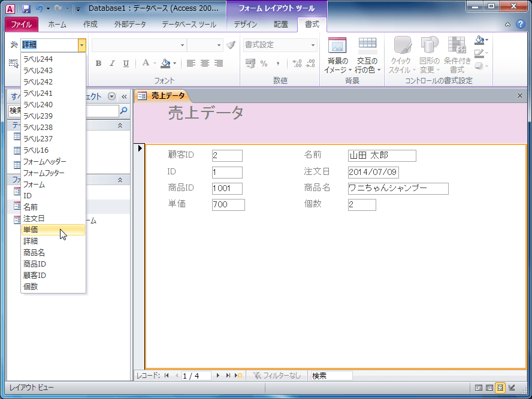Switch to the 外部データ ribbon tab
The height and width of the screenshot is (399, 532).
[130, 25]
